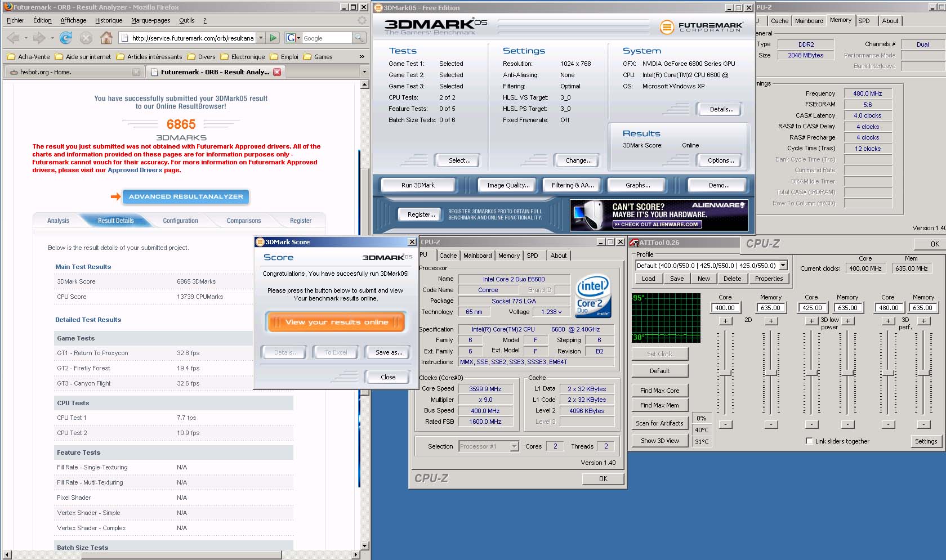Open the Marque-pages menu
Screen dimensions: 946x560
150,20
